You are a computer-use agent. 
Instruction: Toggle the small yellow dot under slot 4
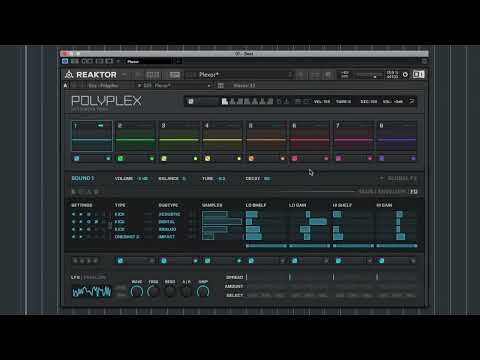pyautogui.click(x=239, y=159)
